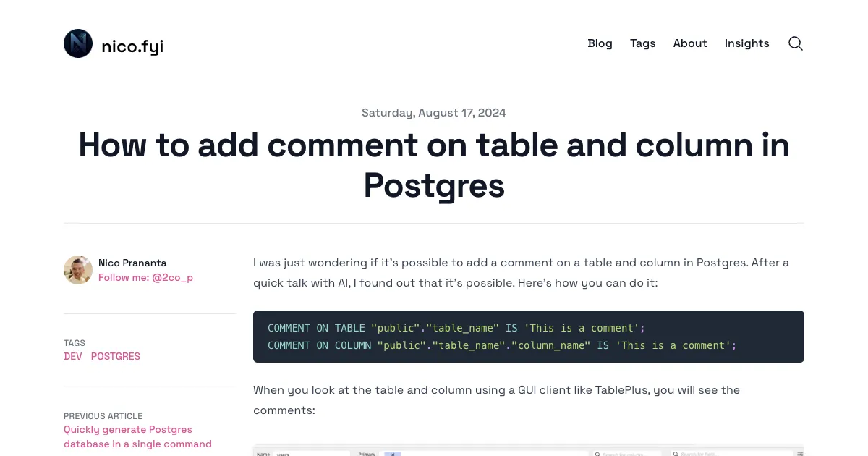Screen dimensions: 868x456
Task: Click the nico.fyi site name text
Action: (132, 46)
